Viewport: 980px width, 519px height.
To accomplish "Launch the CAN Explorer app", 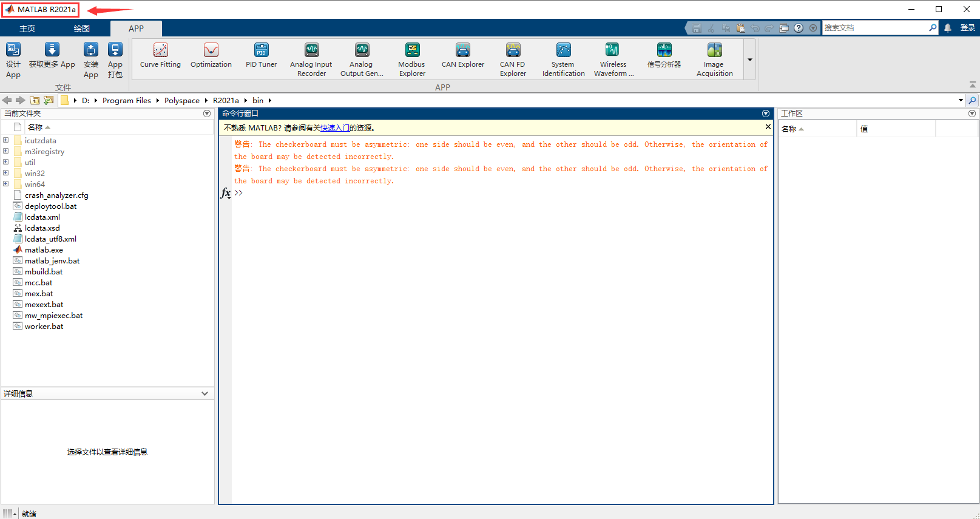I will 463,55.
